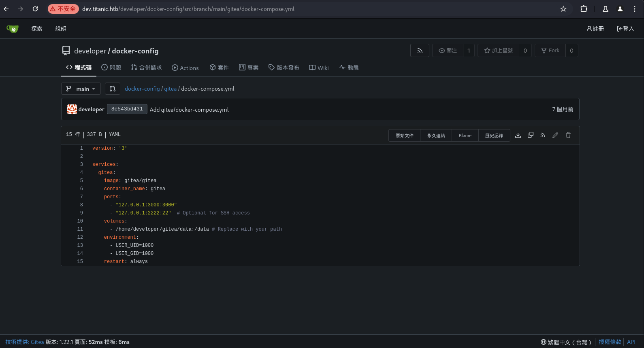Switch to the Wiki tab
Image resolution: width=644 pixels, height=348 pixels.
pyautogui.click(x=319, y=68)
